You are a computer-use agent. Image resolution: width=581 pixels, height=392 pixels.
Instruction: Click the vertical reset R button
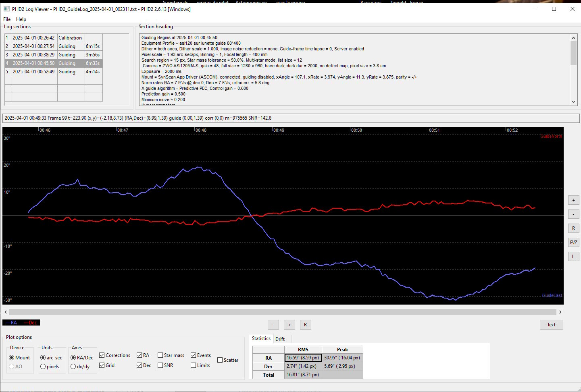(573, 228)
